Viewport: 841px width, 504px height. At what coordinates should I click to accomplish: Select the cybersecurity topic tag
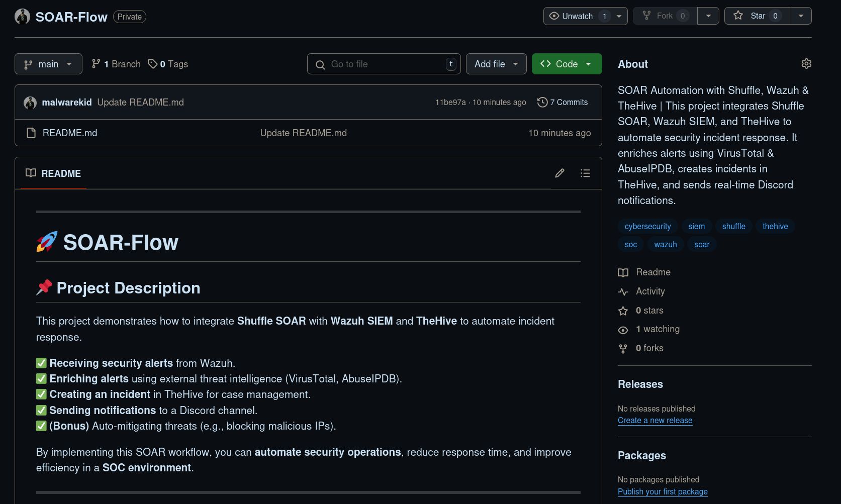pos(647,226)
